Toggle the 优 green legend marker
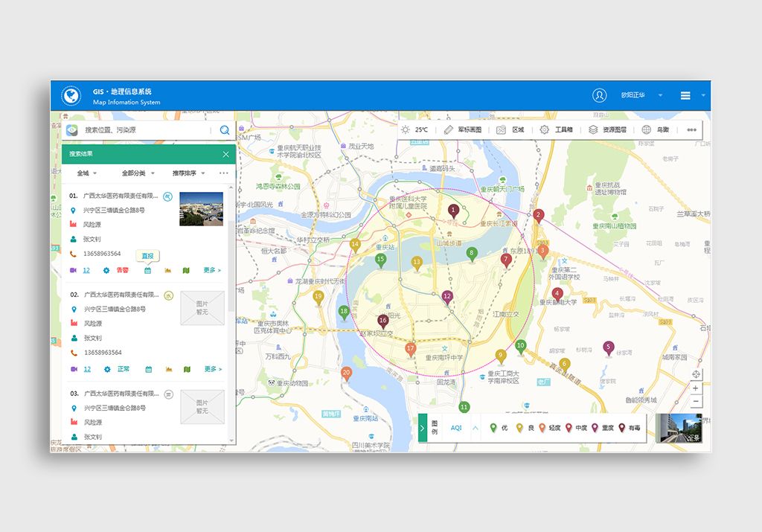The image size is (762, 532). click(493, 428)
